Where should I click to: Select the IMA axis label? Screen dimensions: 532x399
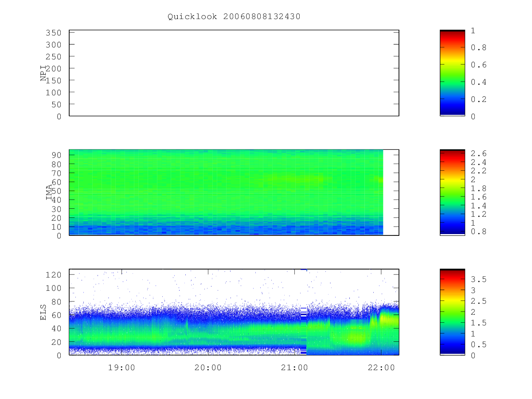[49, 192]
